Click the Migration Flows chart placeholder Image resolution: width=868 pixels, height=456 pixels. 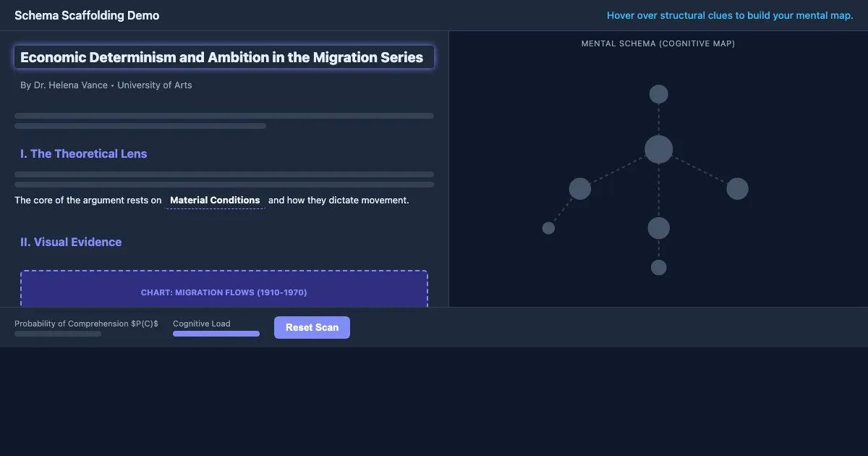[x=224, y=290]
